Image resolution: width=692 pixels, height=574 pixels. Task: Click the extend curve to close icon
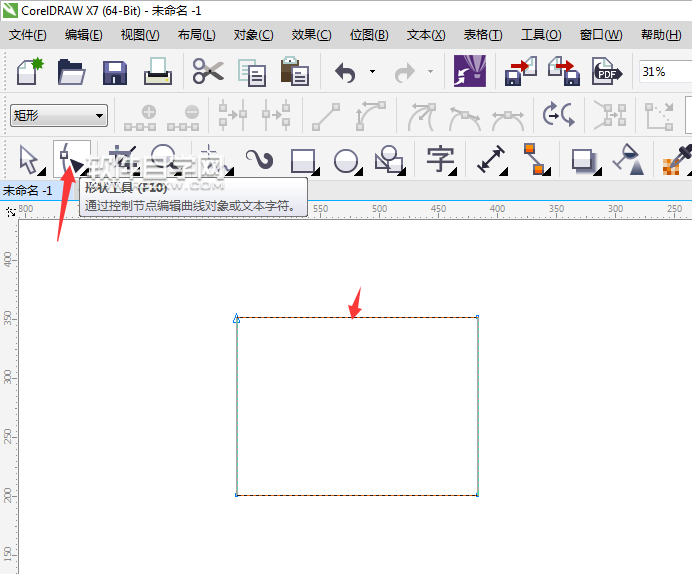point(659,116)
